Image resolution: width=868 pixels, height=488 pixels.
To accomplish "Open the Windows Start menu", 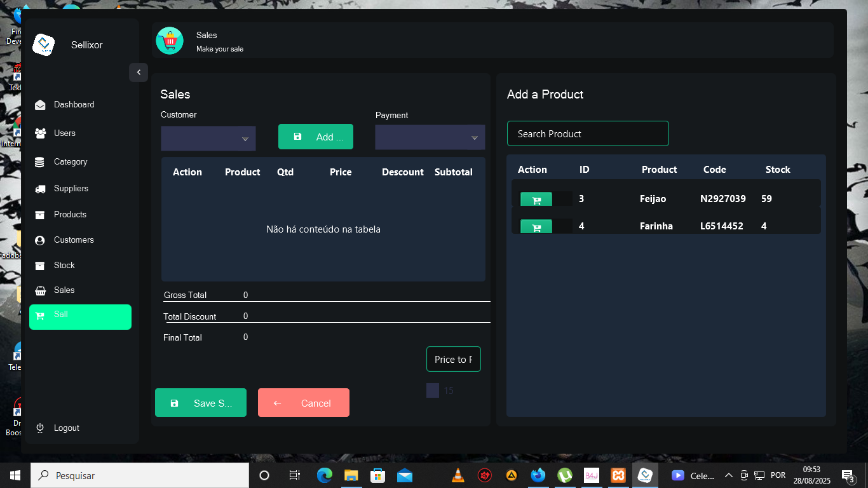I will point(15,475).
